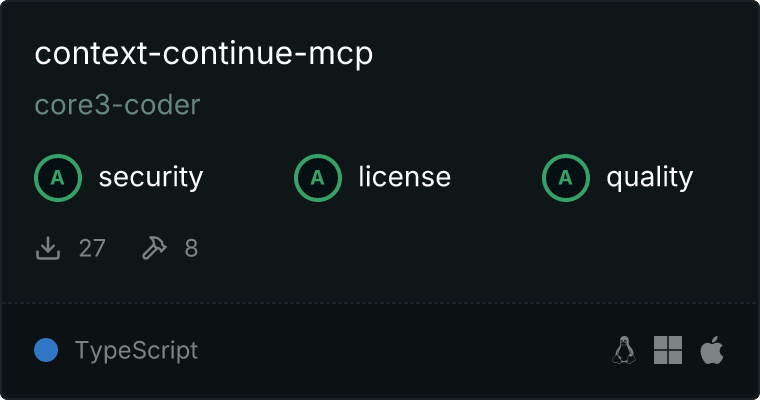This screenshot has width=760, height=400.
Task: Click the empty footer space between TypeScript and OS icons
Action: click(x=402, y=350)
